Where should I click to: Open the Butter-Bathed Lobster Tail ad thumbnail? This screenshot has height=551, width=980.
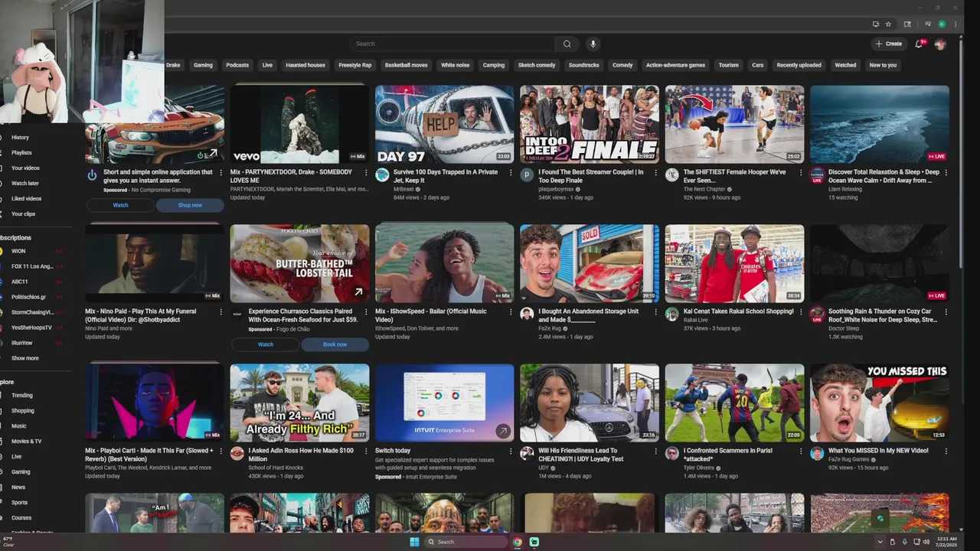299,263
